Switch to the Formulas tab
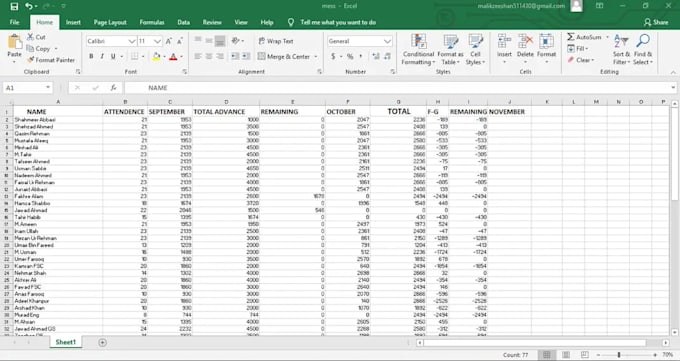 [152, 22]
